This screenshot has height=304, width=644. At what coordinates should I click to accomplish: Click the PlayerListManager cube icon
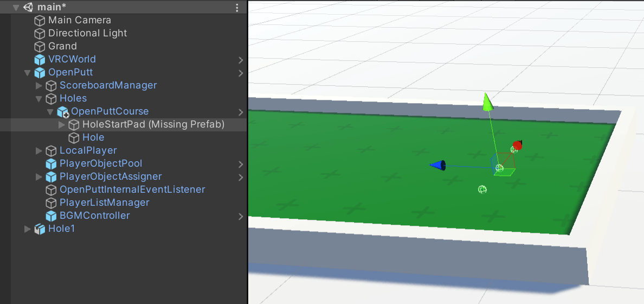coord(51,203)
